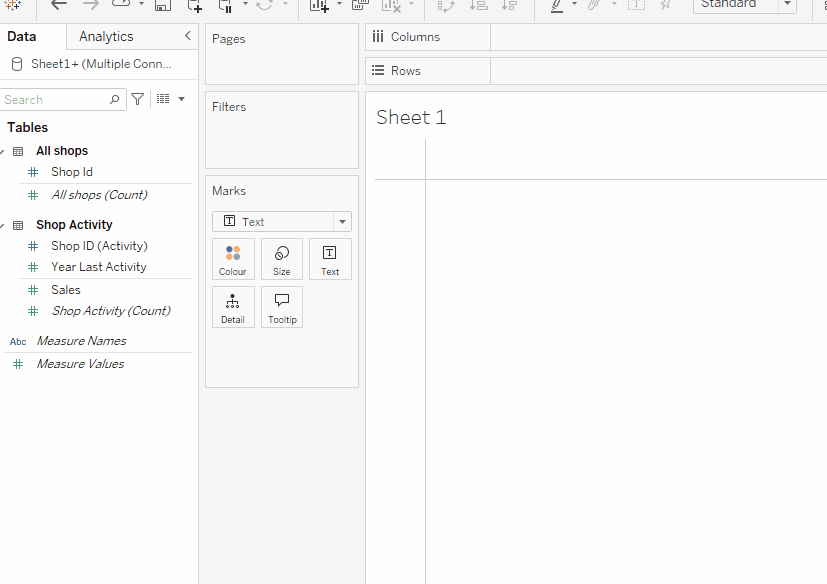The image size is (827, 584).
Task: Click the undo back arrow
Action: [59, 5]
